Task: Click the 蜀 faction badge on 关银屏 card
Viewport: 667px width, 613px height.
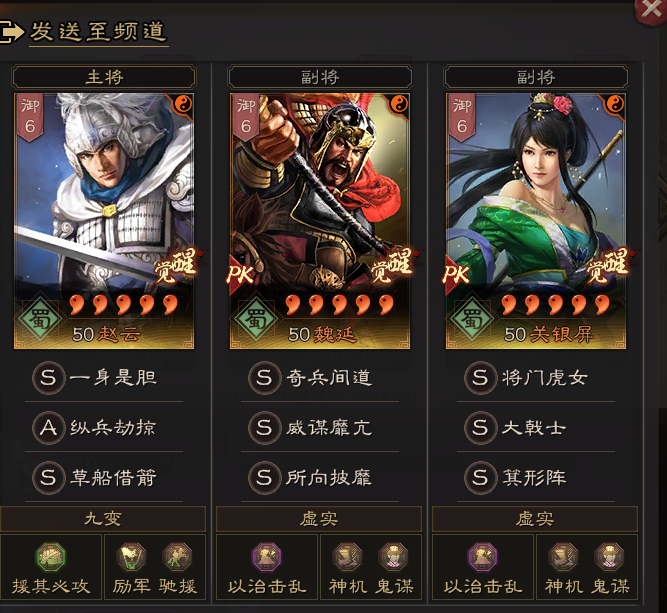Action: [472, 318]
